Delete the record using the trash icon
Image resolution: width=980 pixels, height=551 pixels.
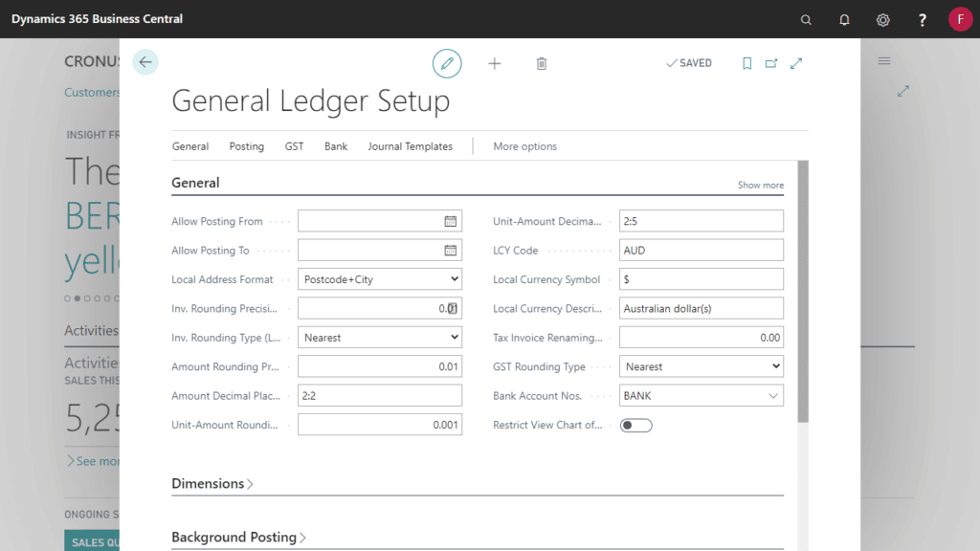point(542,63)
